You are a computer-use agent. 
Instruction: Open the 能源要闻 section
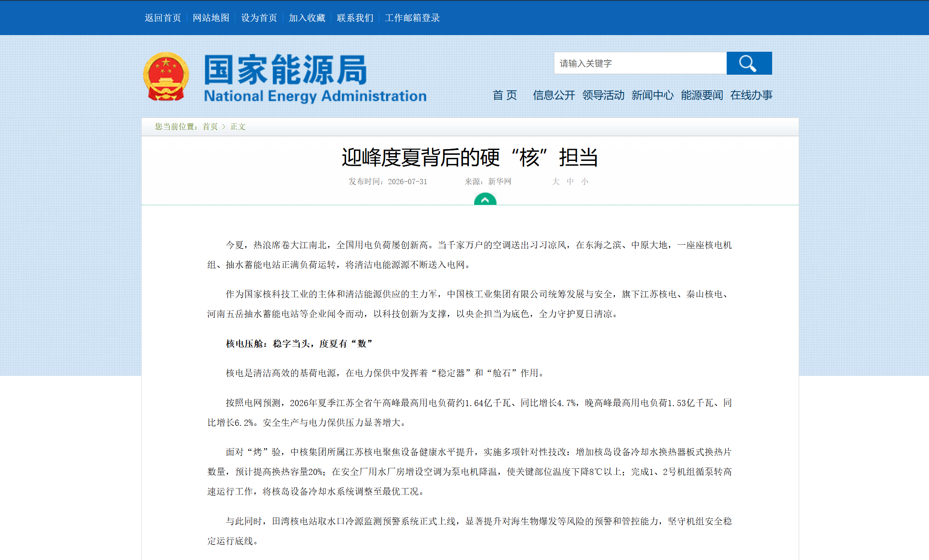tap(702, 95)
